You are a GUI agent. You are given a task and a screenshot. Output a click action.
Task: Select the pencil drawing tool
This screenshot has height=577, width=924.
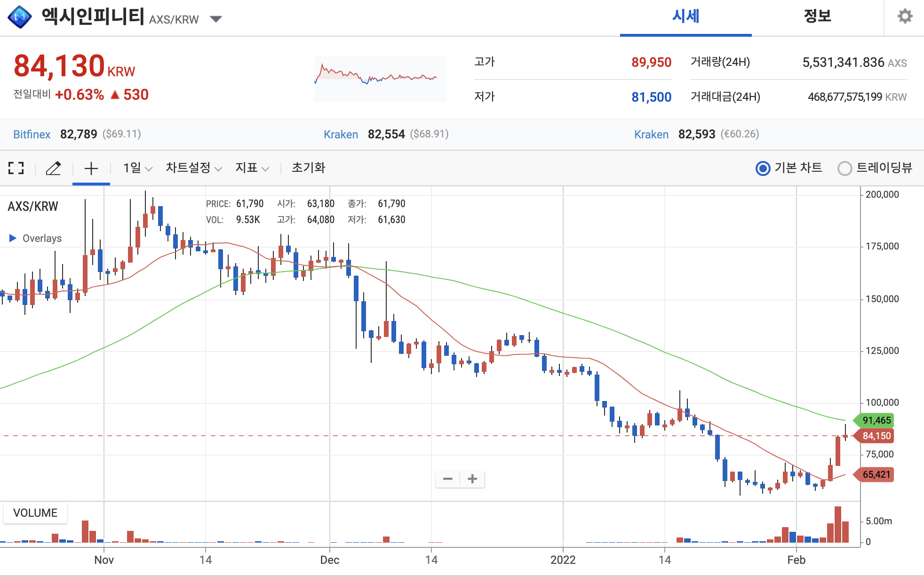click(53, 168)
